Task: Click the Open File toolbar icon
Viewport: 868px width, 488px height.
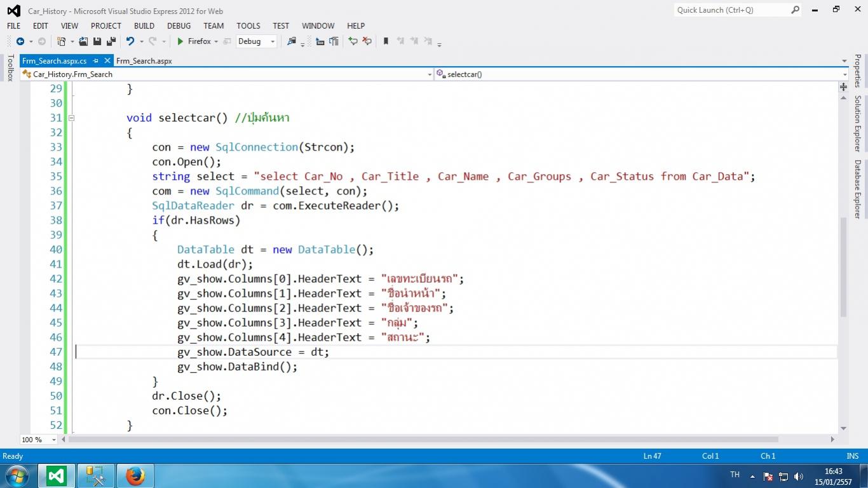Action: point(83,41)
